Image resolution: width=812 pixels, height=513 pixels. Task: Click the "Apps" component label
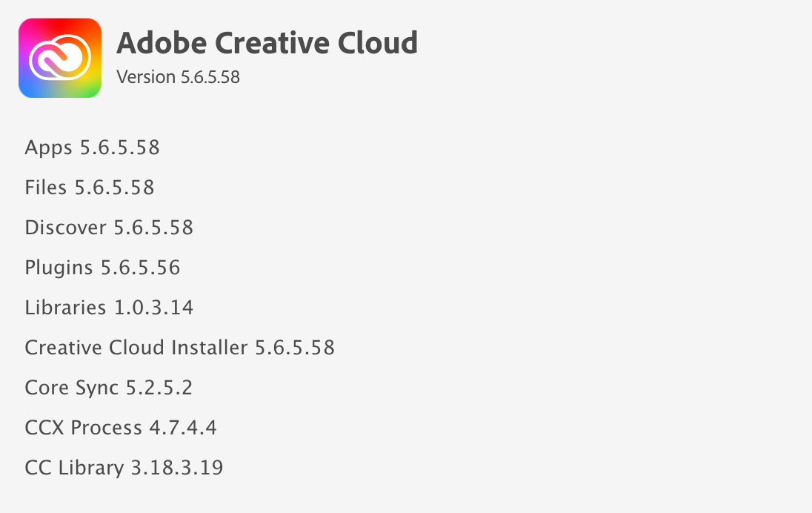click(x=49, y=148)
